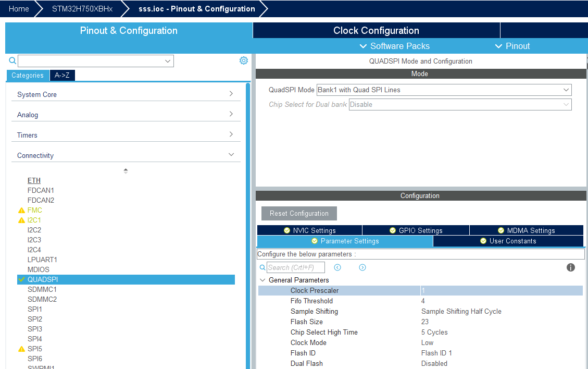Click the green checkmark beside QUADSPI
The image size is (588, 369).
[22, 279]
